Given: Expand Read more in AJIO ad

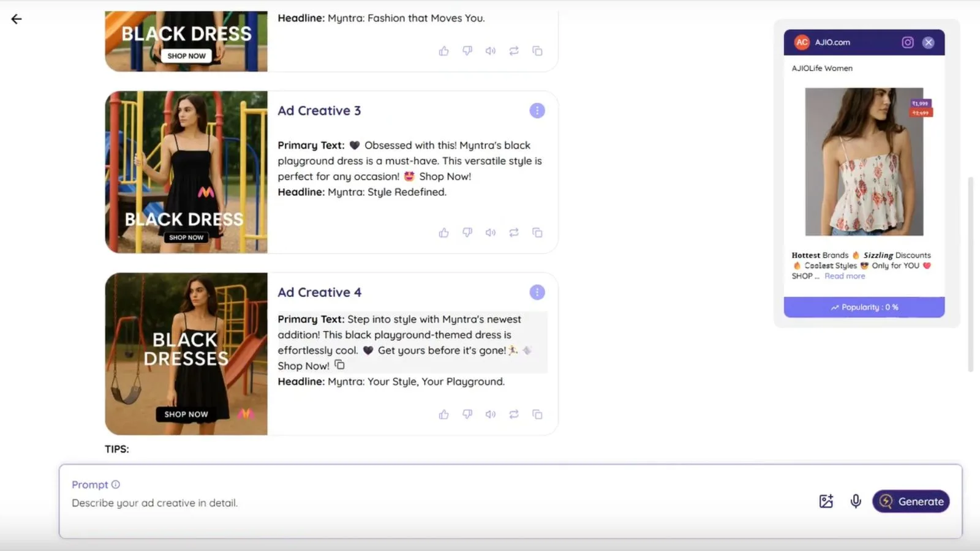Looking at the screenshot, I should (845, 276).
